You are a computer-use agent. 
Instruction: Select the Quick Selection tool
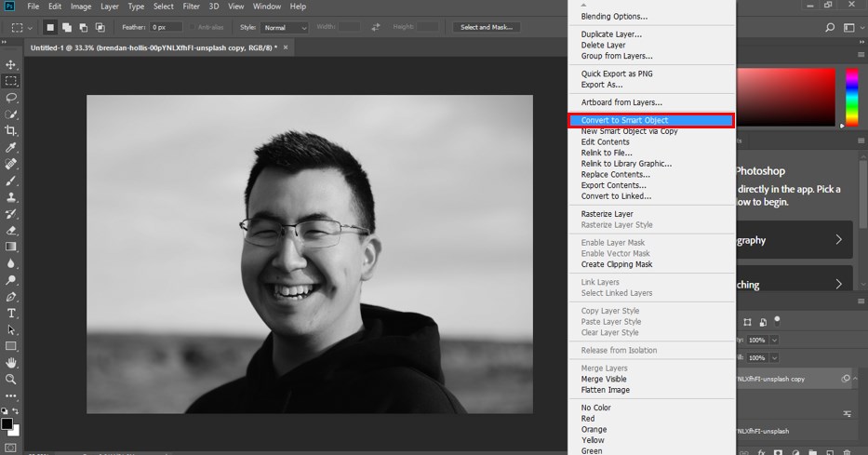[10, 114]
